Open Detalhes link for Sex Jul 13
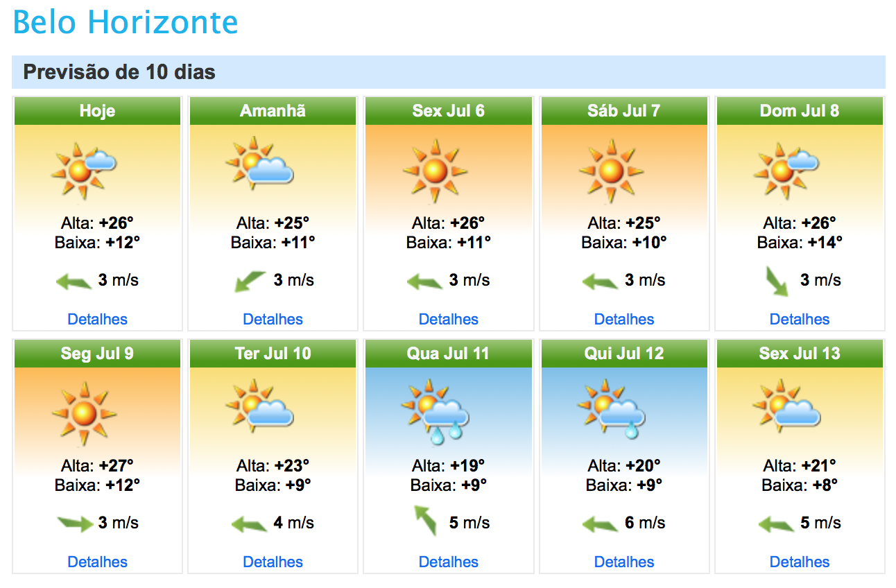Screen dimensions: 896x588 point(800,562)
